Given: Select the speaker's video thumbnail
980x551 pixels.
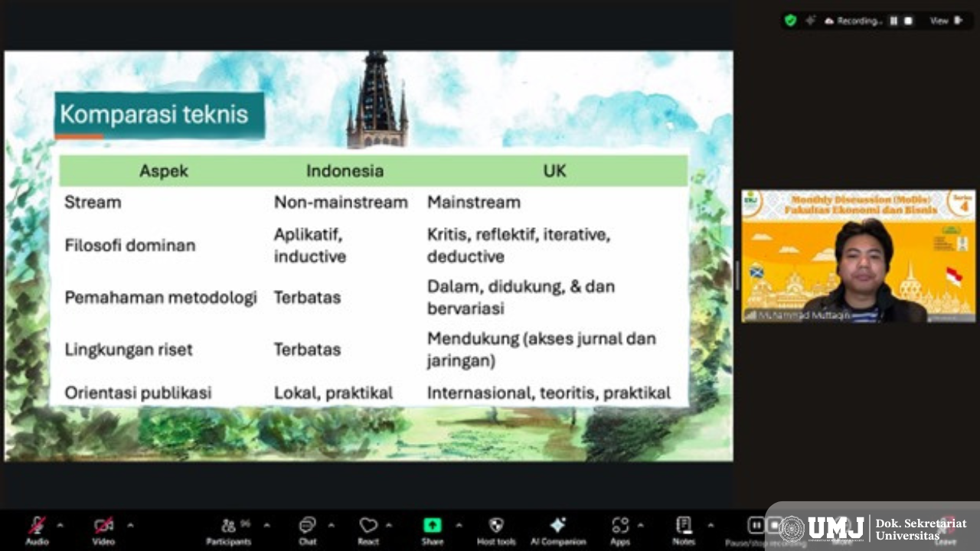Looking at the screenshot, I should click(x=858, y=256).
